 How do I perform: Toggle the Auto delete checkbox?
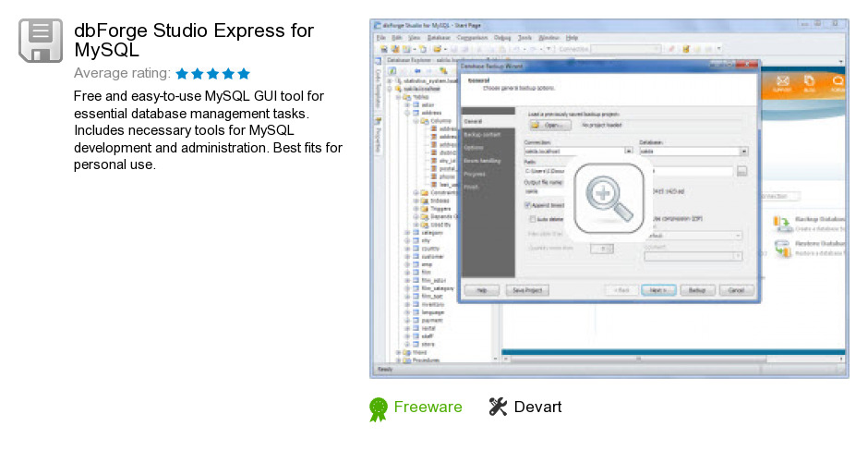(533, 220)
